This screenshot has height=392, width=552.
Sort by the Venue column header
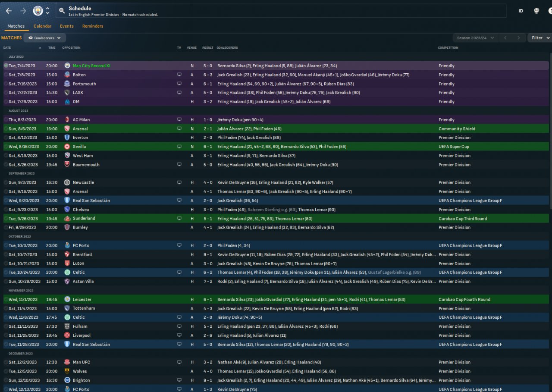click(x=192, y=48)
